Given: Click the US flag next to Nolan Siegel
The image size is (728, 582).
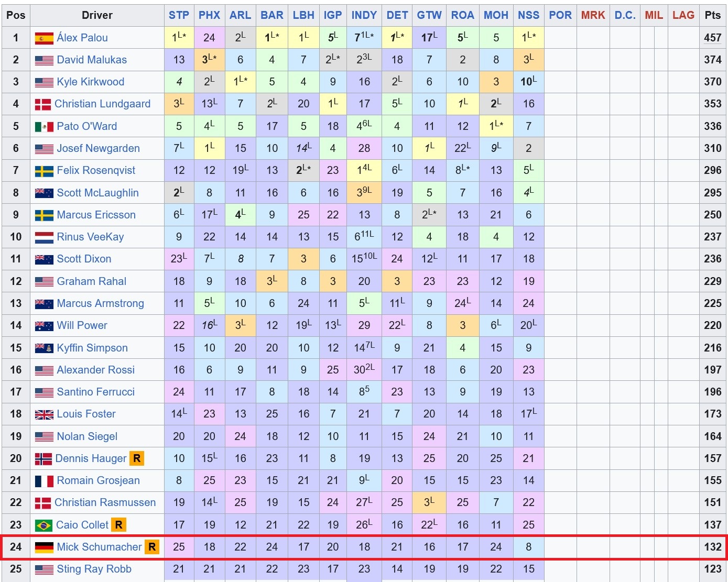Looking at the screenshot, I should point(44,436).
